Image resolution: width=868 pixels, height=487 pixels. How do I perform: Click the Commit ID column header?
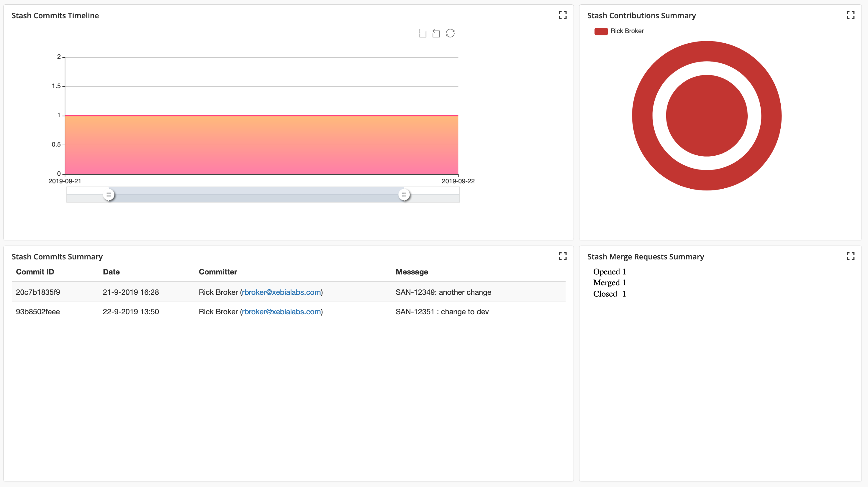click(35, 272)
